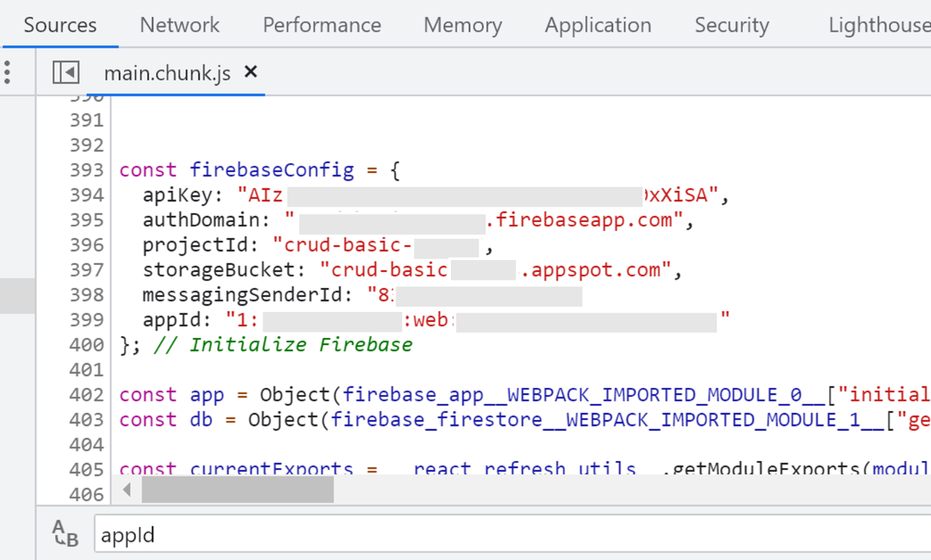Image resolution: width=931 pixels, height=560 pixels.
Task: Click firebase_firestore__WEBPACK_IMPORTED_MODULE_1__ identifier
Action: click(608, 420)
